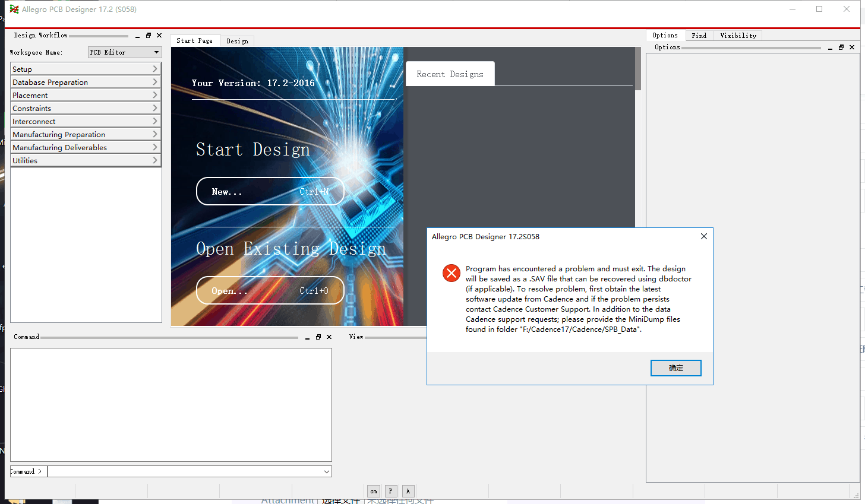Click the red error icon in dialog
The width and height of the screenshot is (865, 504).
click(x=452, y=273)
